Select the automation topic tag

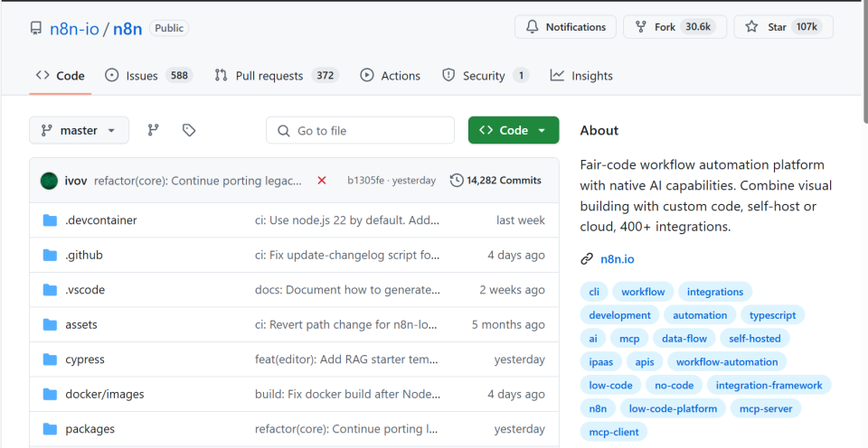(700, 315)
